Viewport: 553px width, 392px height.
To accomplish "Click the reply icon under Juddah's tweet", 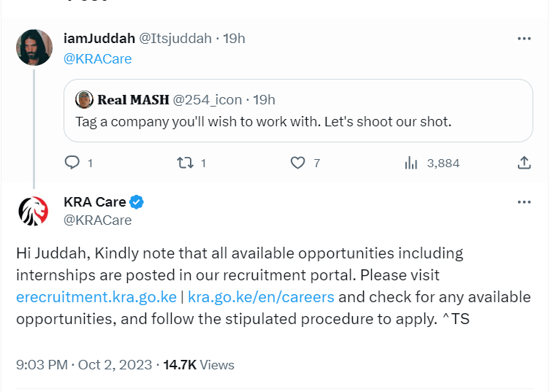I will point(72,163).
